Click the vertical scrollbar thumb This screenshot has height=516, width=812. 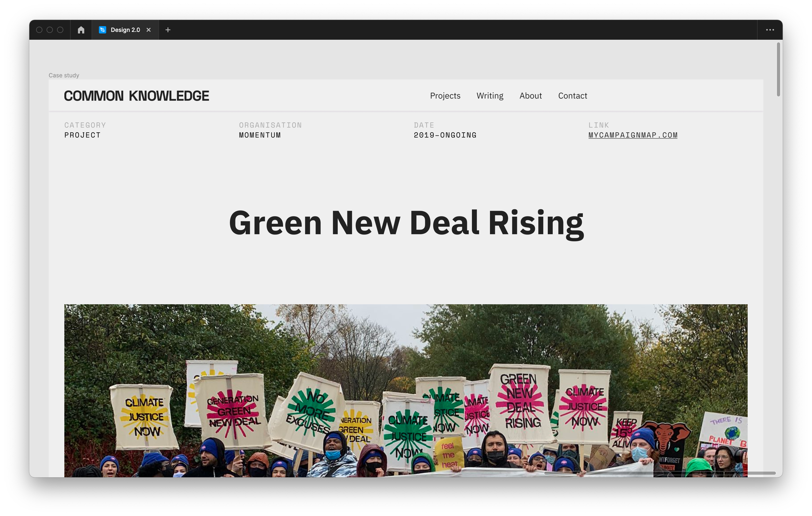coord(778,69)
